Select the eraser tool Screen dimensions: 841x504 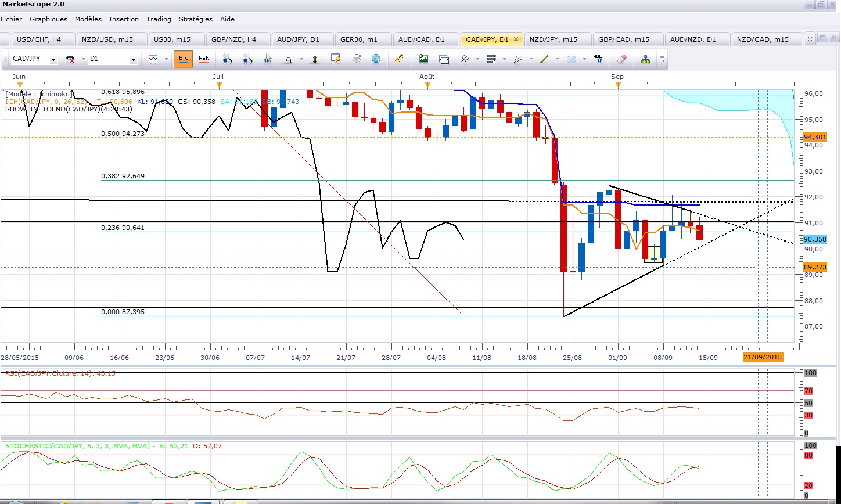621,59
